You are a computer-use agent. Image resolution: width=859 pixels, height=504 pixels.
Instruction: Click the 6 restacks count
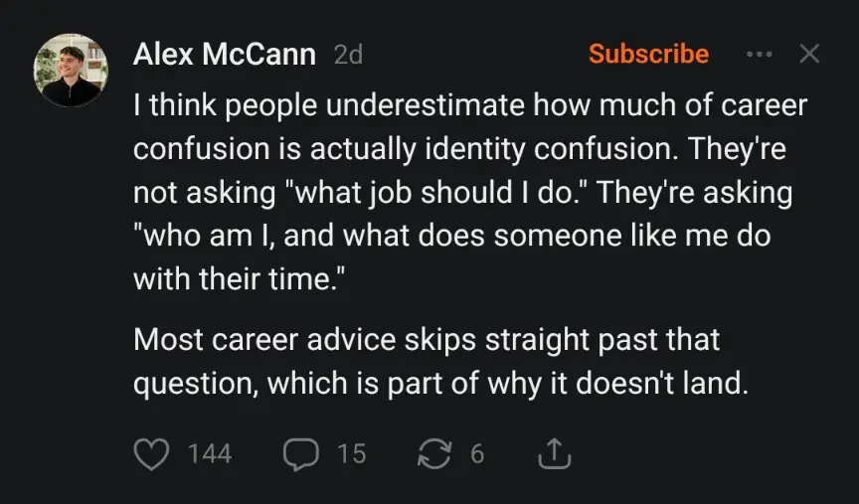coord(477,454)
